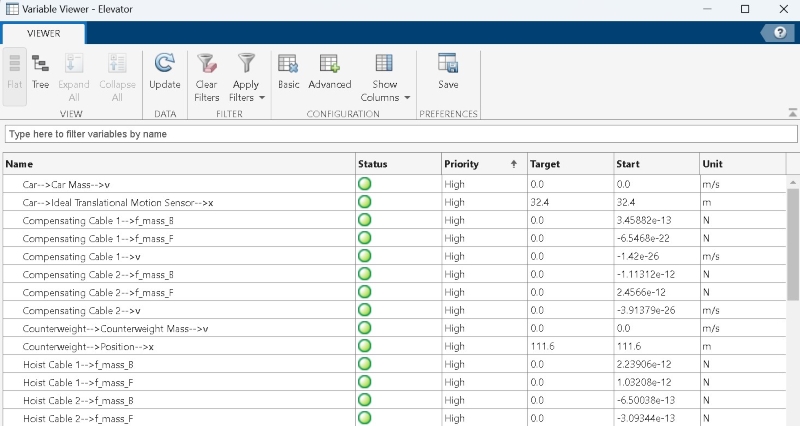Select the Advanced configuration icon
800x426 pixels.
click(x=329, y=72)
